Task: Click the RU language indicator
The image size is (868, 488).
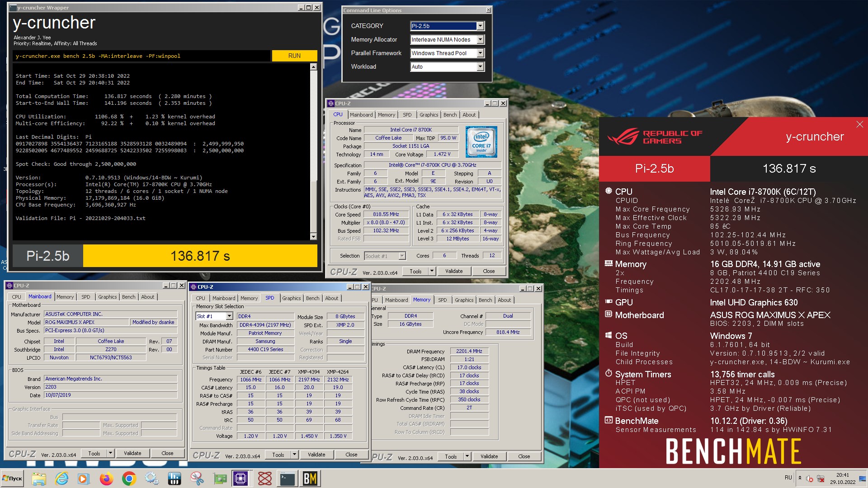Action: click(x=788, y=478)
